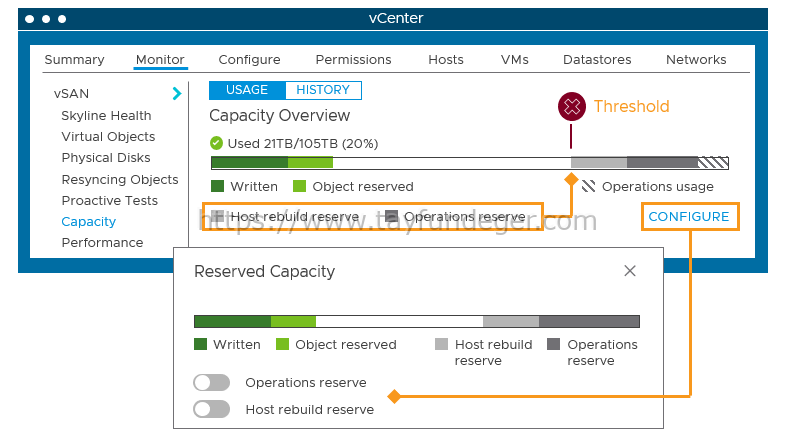Click the Operations usage striped legend icon
Image resolution: width=793 pixels, height=441 pixels.
(588, 186)
